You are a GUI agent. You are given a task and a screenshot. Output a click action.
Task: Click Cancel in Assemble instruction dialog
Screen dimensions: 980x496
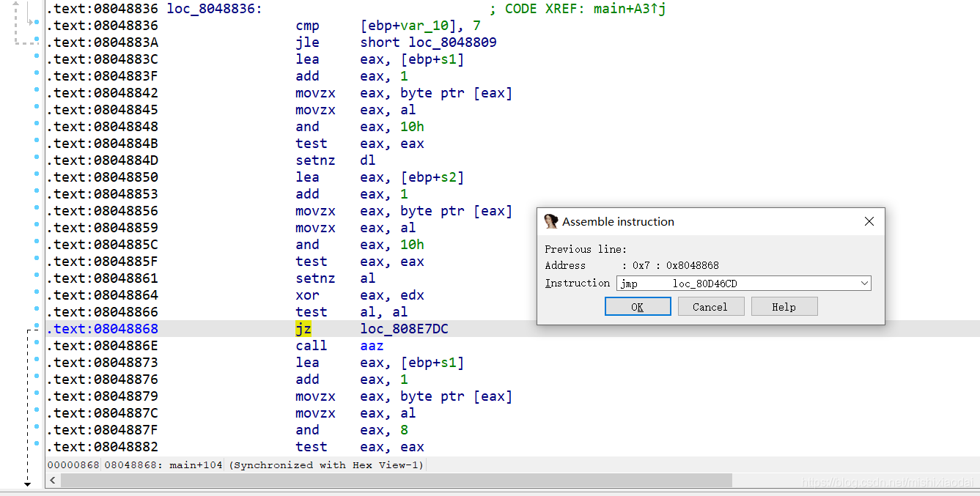(x=711, y=306)
